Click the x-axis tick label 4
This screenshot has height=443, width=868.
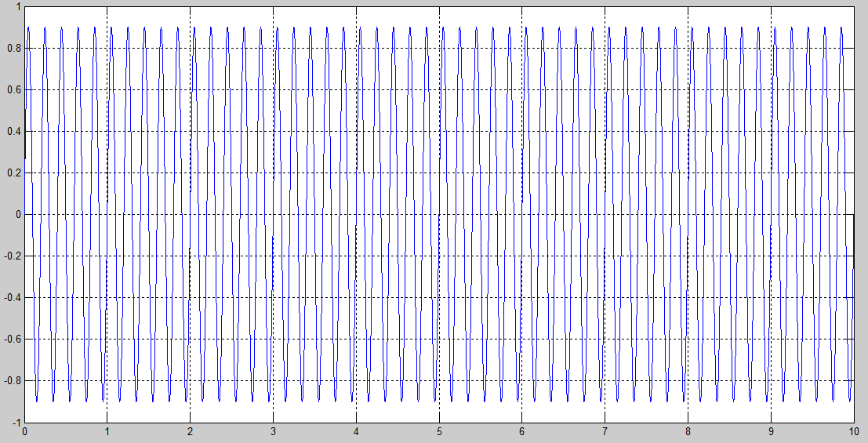[356, 430]
